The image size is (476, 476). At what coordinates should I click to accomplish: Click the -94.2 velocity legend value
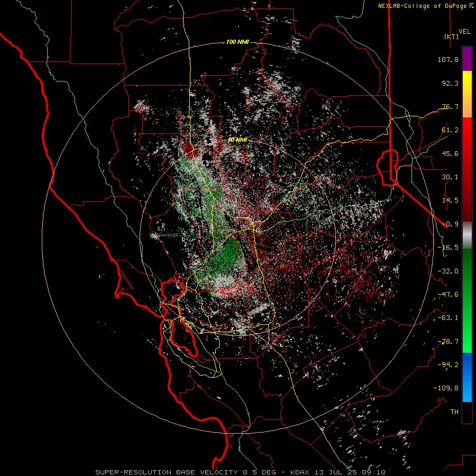448,365
